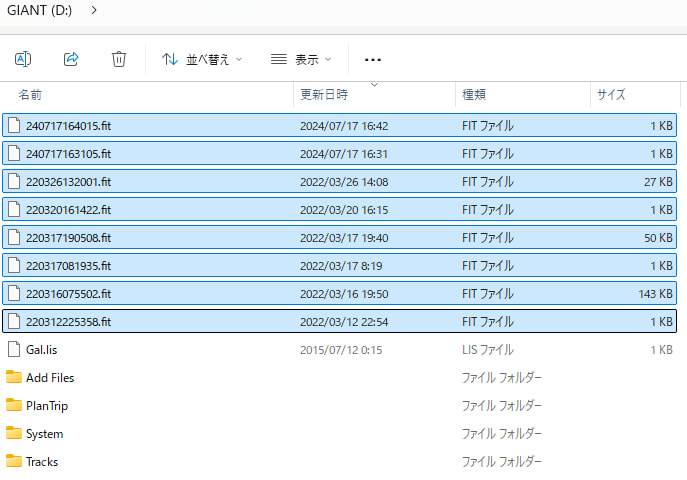Open the three-dot more options menu
The height and width of the screenshot is (480, 687).
[373, 59]
